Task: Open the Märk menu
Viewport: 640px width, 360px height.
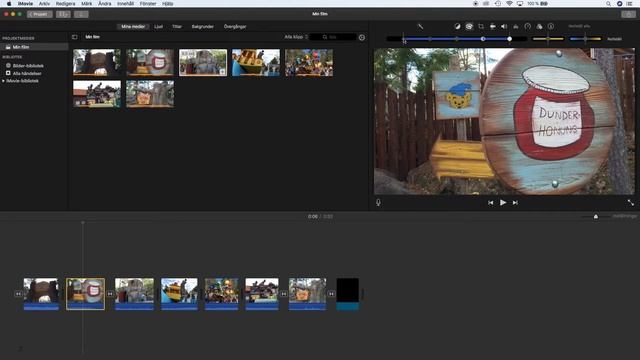Action: 87,4
